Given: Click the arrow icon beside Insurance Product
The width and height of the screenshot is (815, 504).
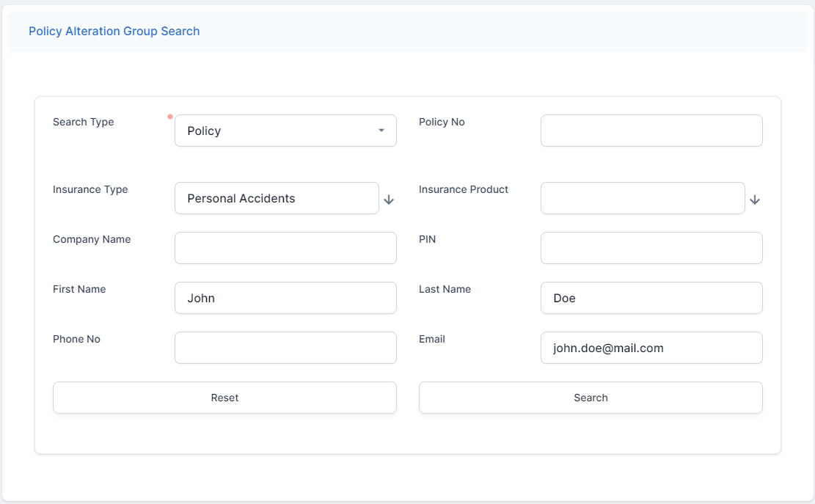Looking at the screenshot, I should [755, 200].
